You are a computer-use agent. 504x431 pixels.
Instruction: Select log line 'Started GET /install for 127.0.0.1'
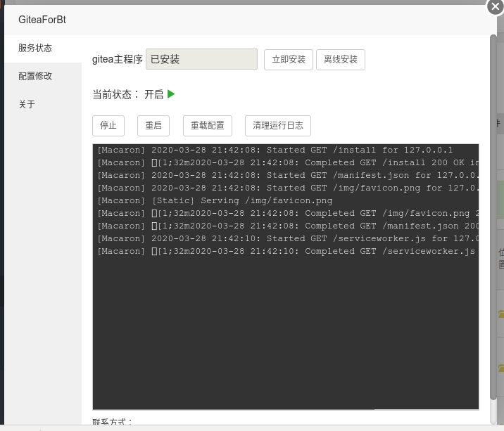tap(275, 150)
